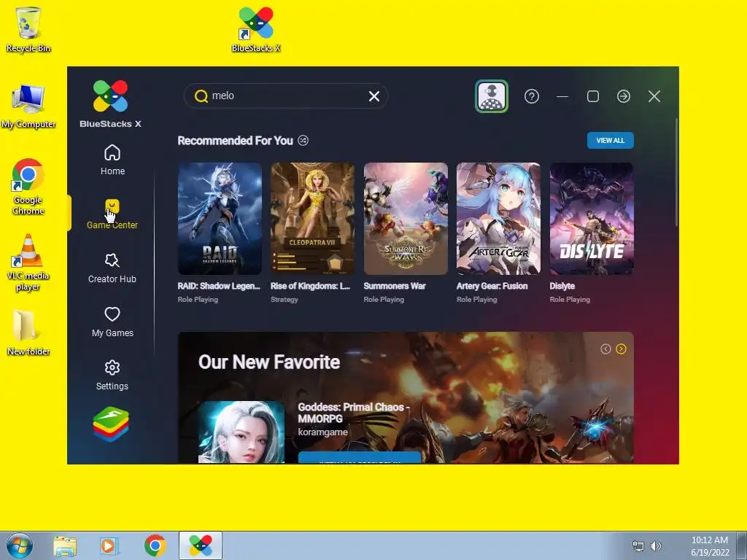747x560 pixels.
Task: Open VLC media player desktop shortcut
Action: [x=28, y=262]
